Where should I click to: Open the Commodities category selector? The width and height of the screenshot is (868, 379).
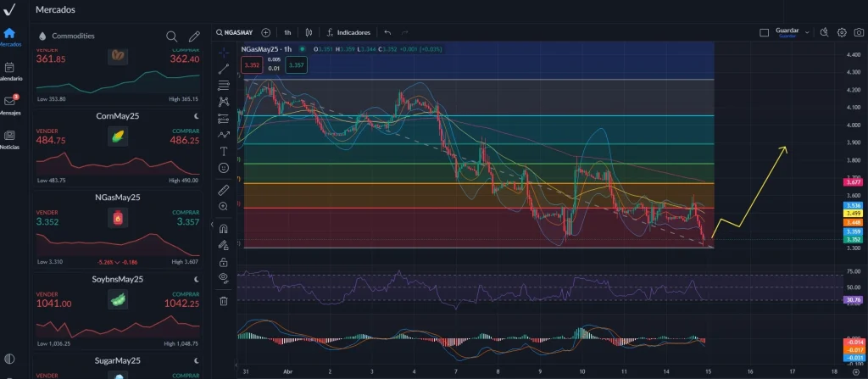[x=67, y=36]
